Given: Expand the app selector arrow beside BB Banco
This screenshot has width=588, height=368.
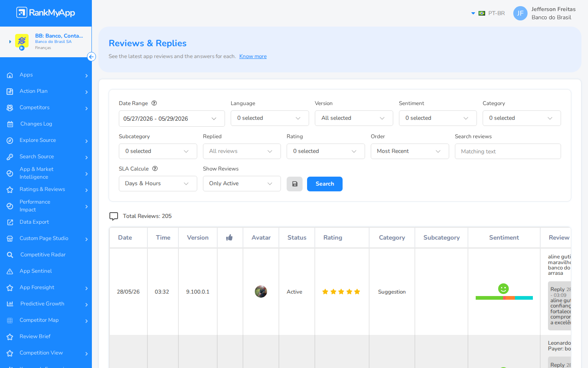Looking at the screenshot, I should [10, 42].
